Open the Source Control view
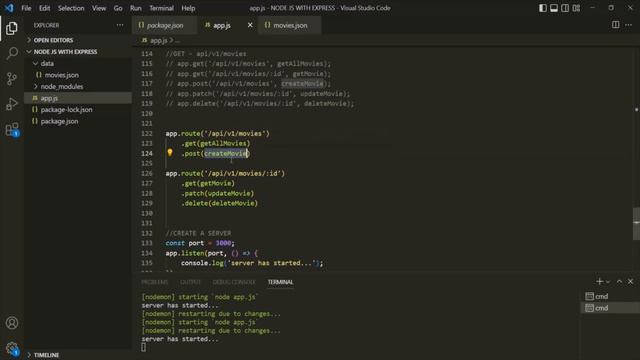The image size is (640, 360). [x=12, y=78]
